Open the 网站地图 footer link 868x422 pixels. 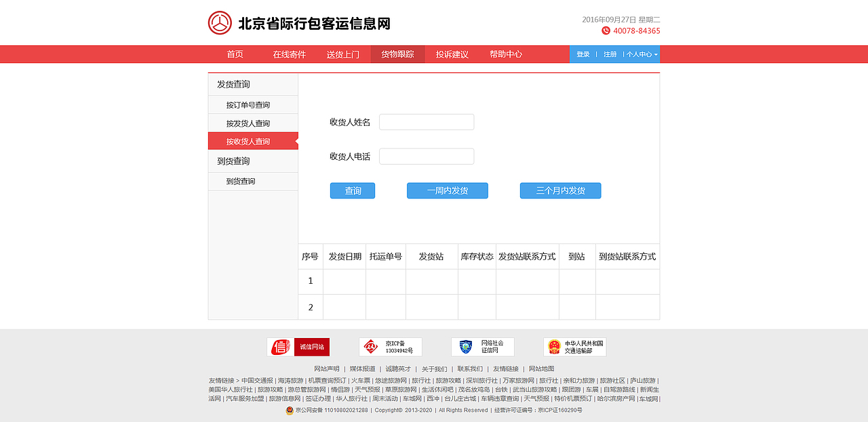[541, 368]
